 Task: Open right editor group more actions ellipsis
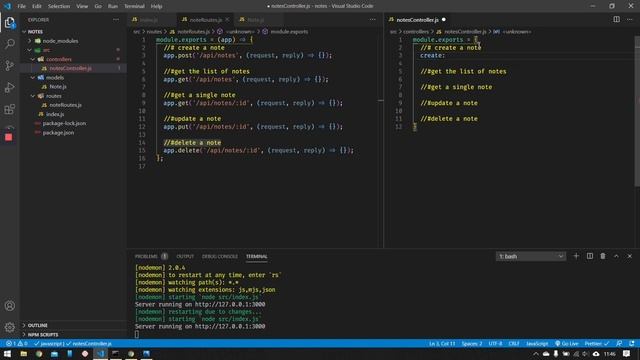(x=630, y=20)
